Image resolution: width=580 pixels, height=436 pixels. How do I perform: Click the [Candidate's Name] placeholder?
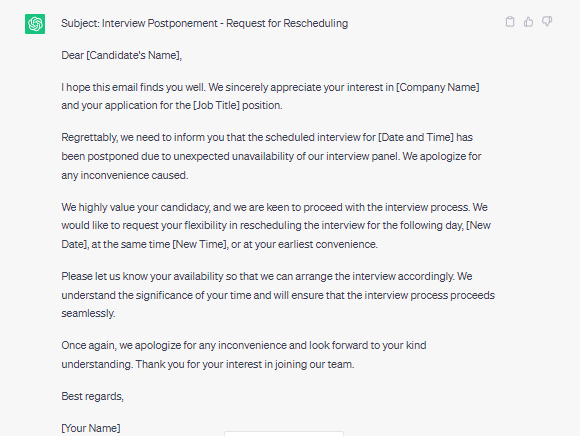(x=134, y=55)
